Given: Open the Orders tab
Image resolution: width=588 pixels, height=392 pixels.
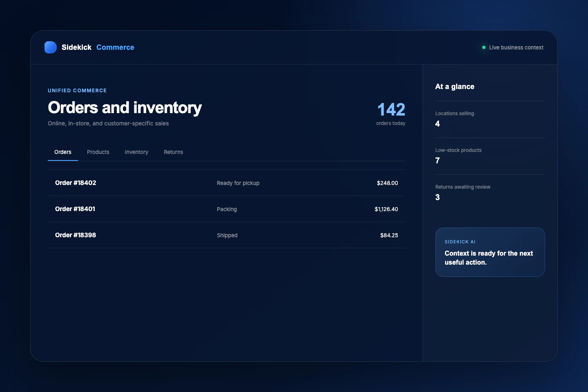Looking at the screenshot, I should tap(63, 152).
